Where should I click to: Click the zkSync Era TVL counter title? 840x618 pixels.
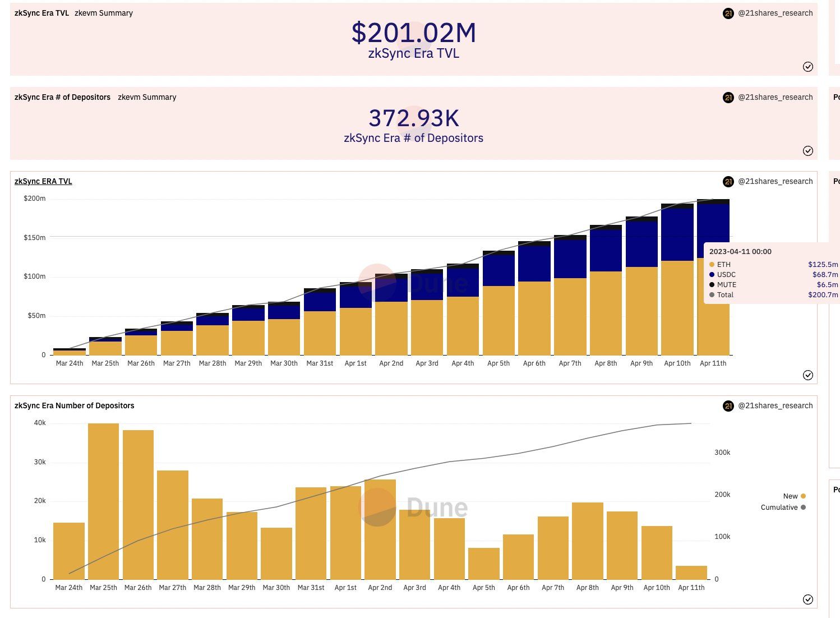(x=41, y=13)
